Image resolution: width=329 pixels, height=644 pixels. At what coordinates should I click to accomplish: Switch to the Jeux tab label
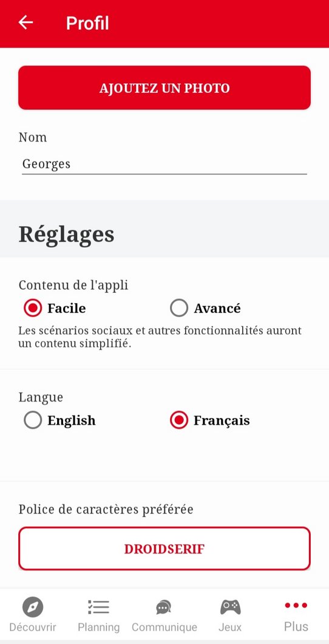230,627
